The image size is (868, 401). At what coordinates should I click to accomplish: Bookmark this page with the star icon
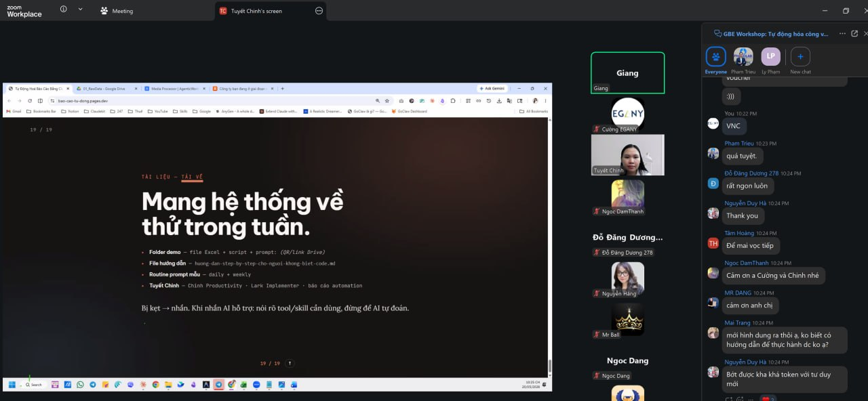[x=387, y=100]
